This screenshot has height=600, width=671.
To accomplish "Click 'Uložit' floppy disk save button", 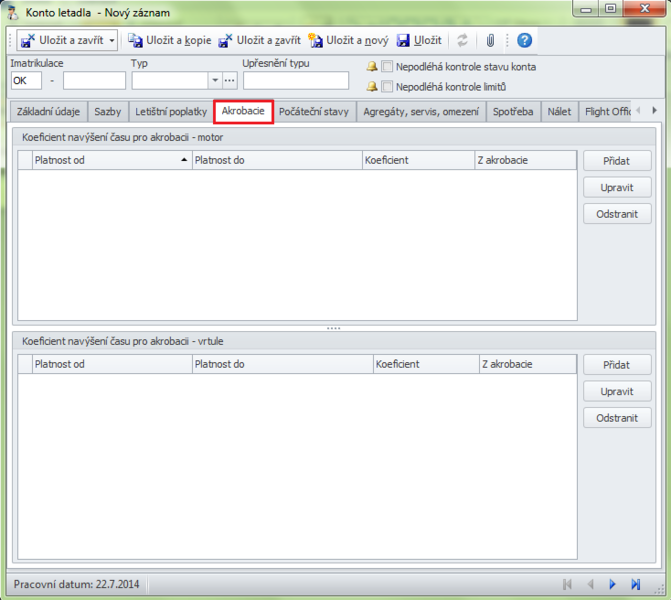I will [x=419, y=41].
